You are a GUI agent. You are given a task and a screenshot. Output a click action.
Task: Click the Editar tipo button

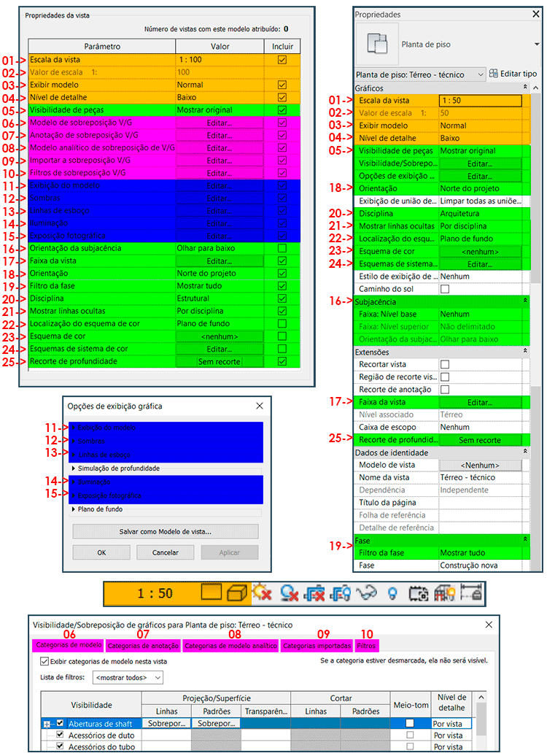click(514, 74)
